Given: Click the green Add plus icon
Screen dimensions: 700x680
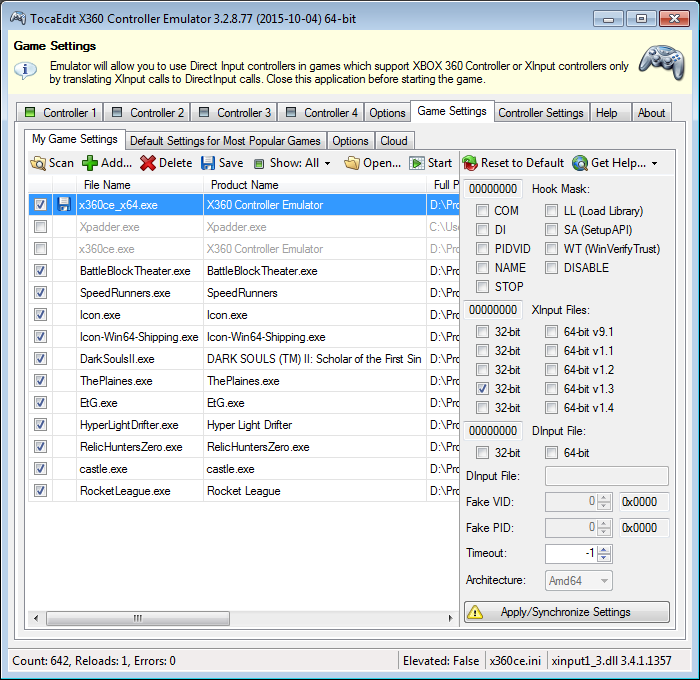Looking at the screenshot, I should (90, 163).
